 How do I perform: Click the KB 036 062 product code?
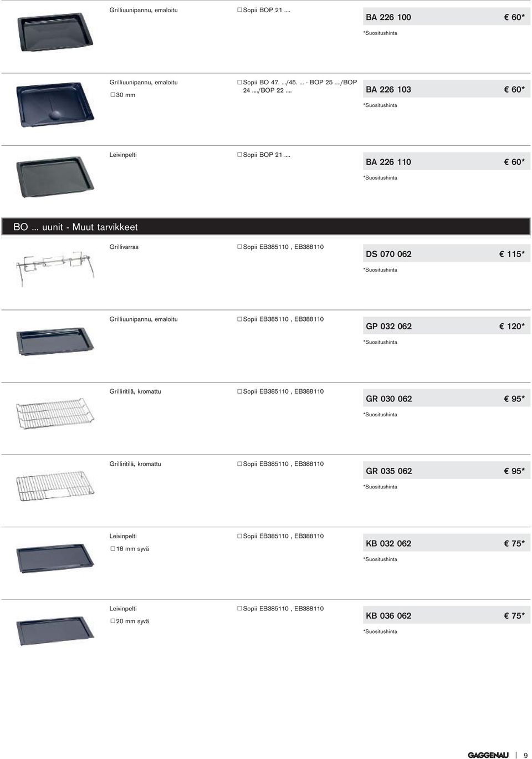coord(388,615)
